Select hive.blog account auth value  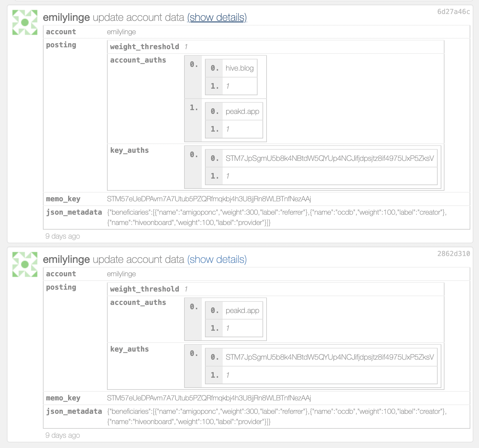tap(240, 68)
